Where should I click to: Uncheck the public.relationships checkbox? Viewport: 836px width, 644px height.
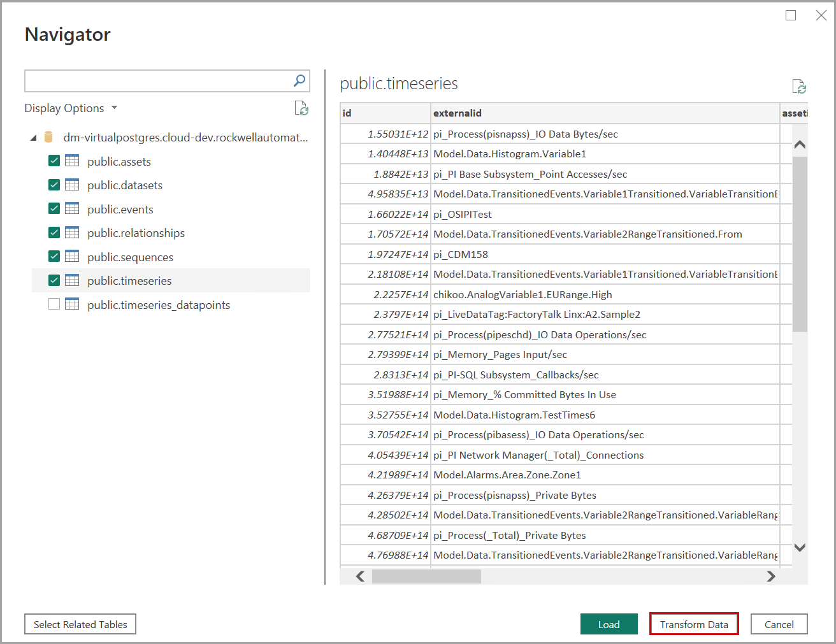tap(54, 233)
